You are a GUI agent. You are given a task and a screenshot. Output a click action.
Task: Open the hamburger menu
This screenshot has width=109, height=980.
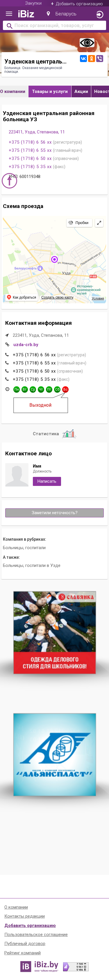[9, 14]
